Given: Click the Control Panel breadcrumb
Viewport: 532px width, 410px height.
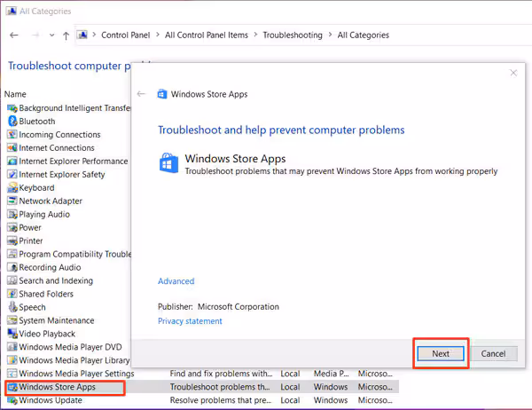Looking at the screenshot, I should (x=126, y=35).
